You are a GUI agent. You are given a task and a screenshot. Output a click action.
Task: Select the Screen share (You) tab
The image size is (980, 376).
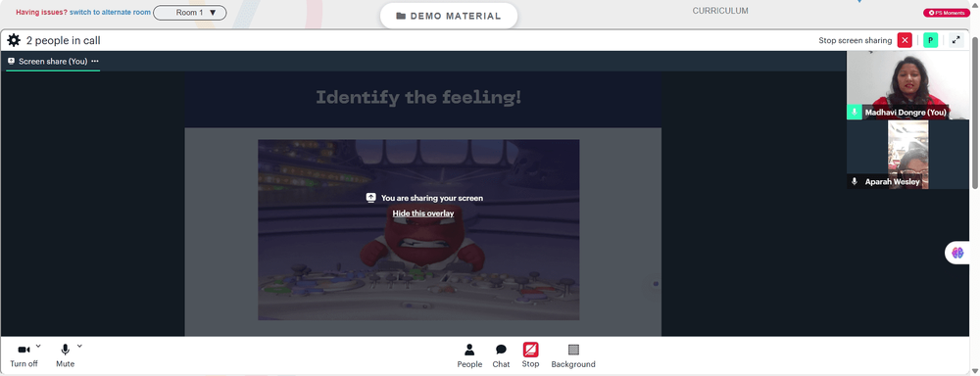(x=53, y=62)
